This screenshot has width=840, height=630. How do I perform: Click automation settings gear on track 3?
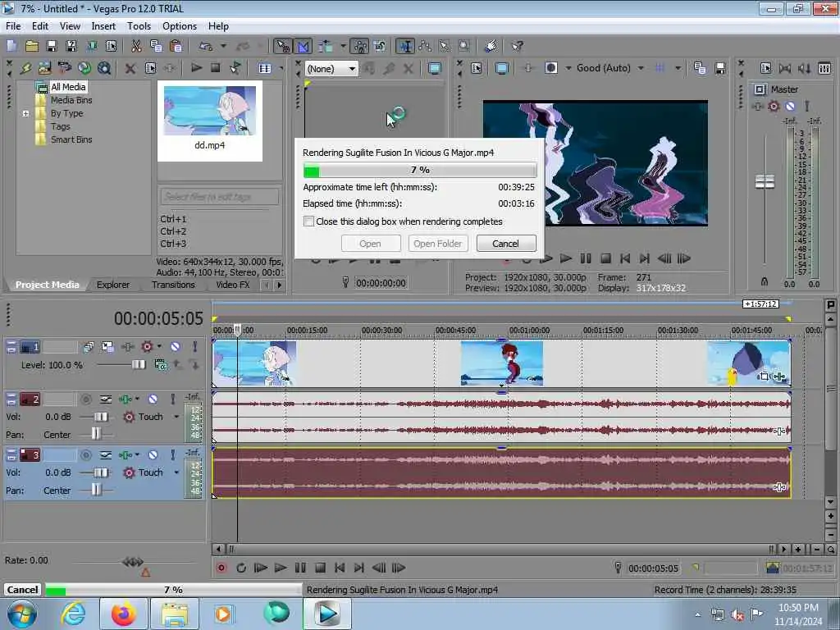(x=129, y=472)
